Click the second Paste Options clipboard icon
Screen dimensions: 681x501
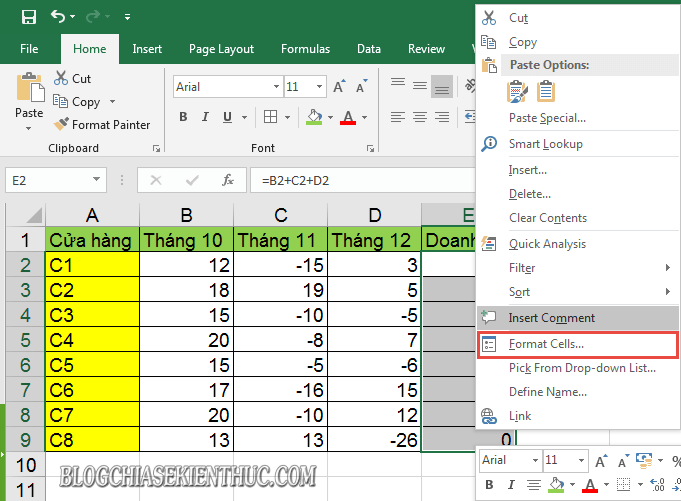[x=546, y=92]
